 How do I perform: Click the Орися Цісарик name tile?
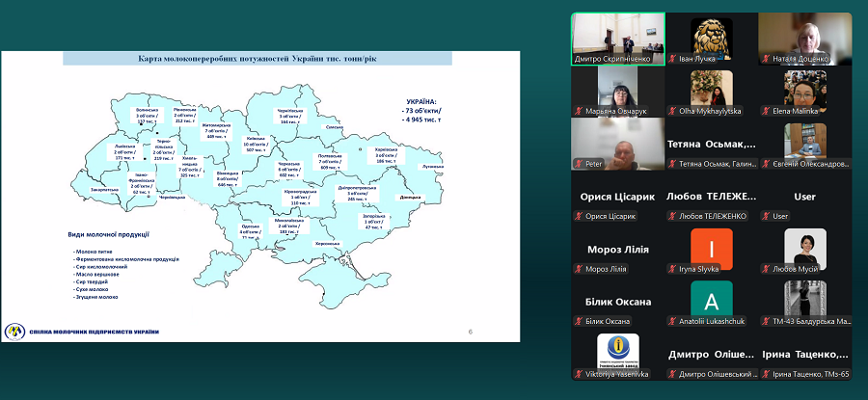(x=617, y=197)
